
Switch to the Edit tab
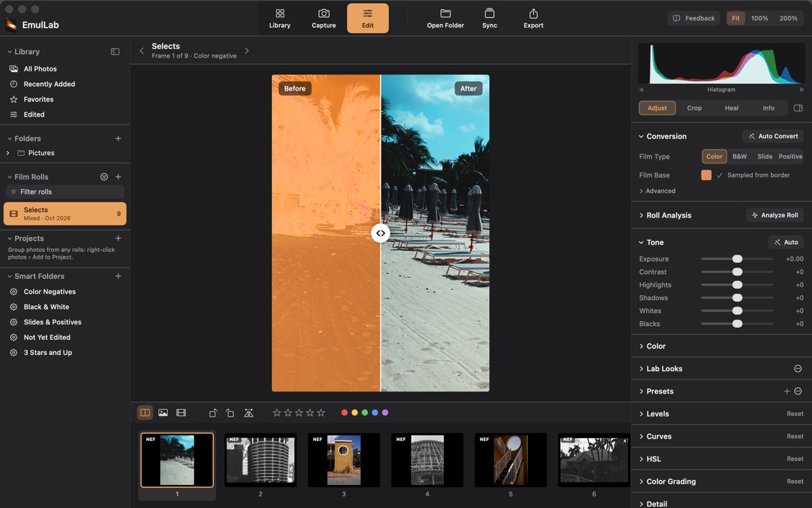tap(367, 18)
